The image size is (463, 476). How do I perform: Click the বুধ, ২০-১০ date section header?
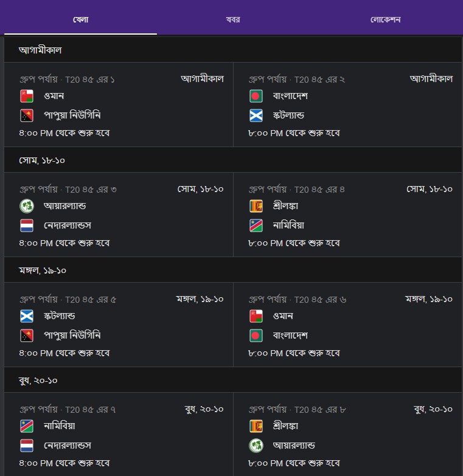(233, 380)
